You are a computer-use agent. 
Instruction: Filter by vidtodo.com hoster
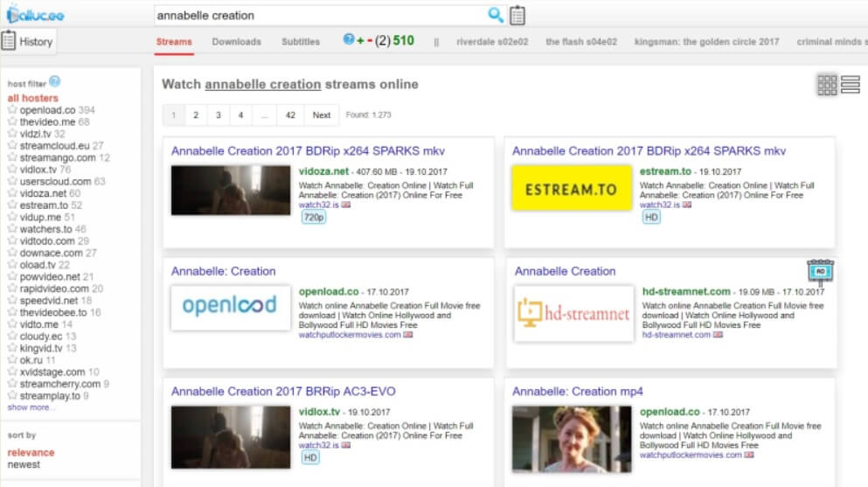[x=47, y=240]
